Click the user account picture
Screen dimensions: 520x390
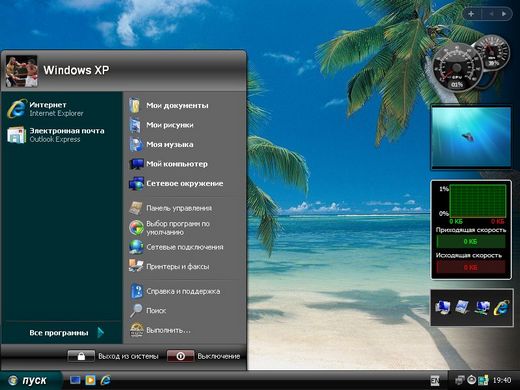[x=21, y=71]
